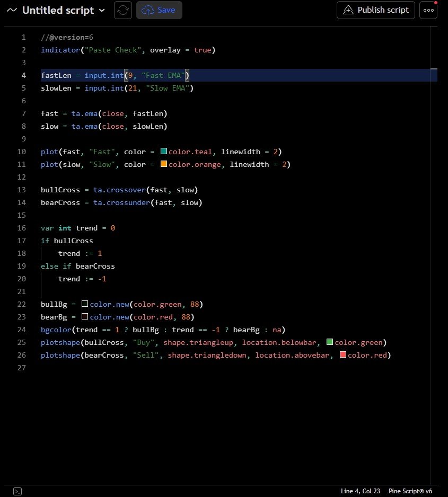
Task: Click line number 27 in gutter
Action: pos(22,368)
